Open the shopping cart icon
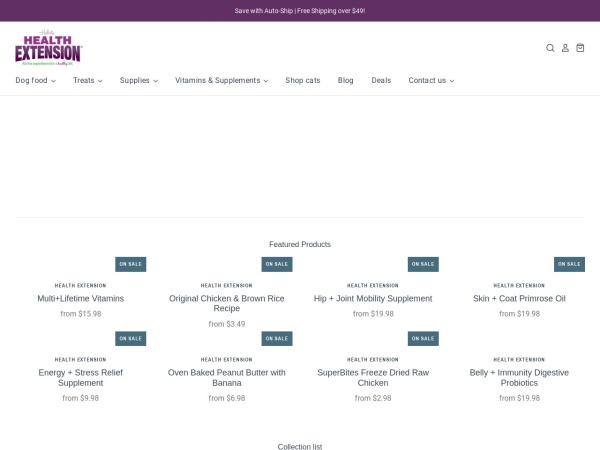 pyautogui.click(x=580, y=48)
